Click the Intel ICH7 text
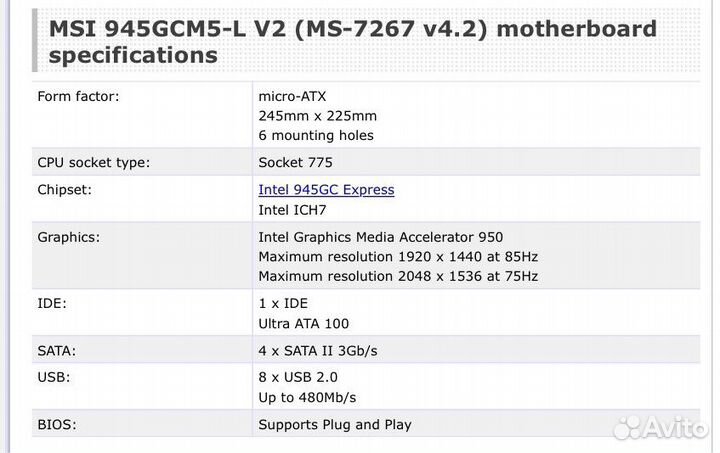Image resolution: width=720 pixels, height=453 pixels. click(292, 210)
